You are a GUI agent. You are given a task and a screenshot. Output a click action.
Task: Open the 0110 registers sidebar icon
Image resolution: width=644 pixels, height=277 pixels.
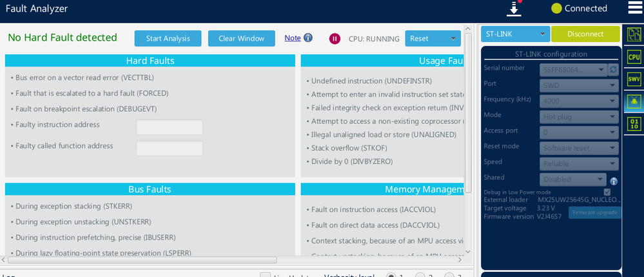point(634,124)
